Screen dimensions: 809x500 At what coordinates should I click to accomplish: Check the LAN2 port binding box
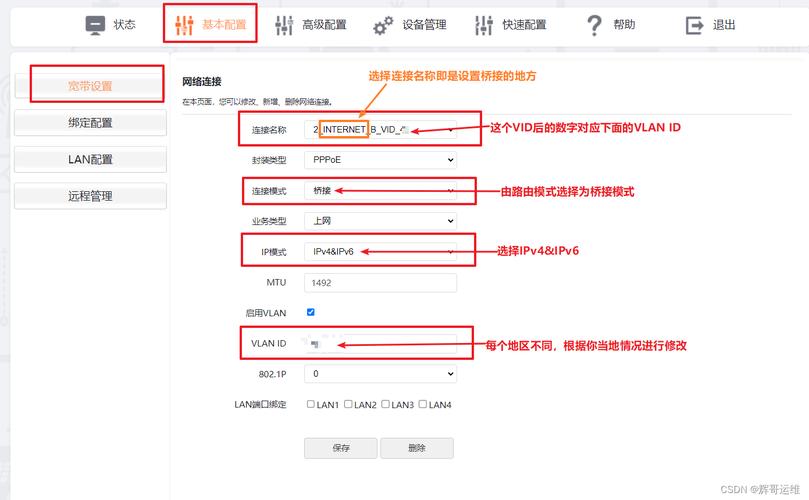[x=348, y=404]
